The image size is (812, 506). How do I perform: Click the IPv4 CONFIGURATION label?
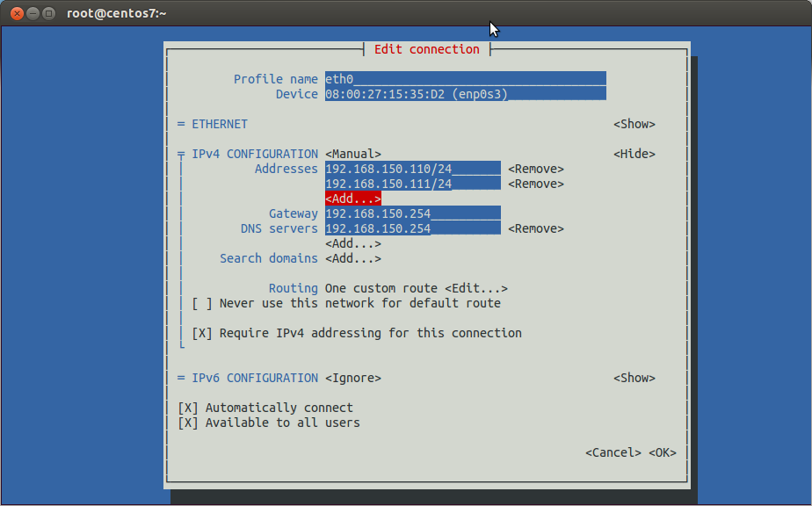pos(255,154)
